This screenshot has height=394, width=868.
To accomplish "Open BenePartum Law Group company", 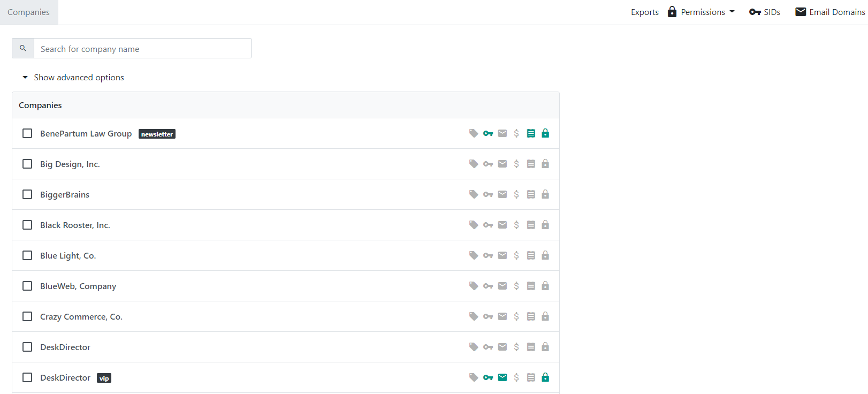I will click(x=86, y=134).
